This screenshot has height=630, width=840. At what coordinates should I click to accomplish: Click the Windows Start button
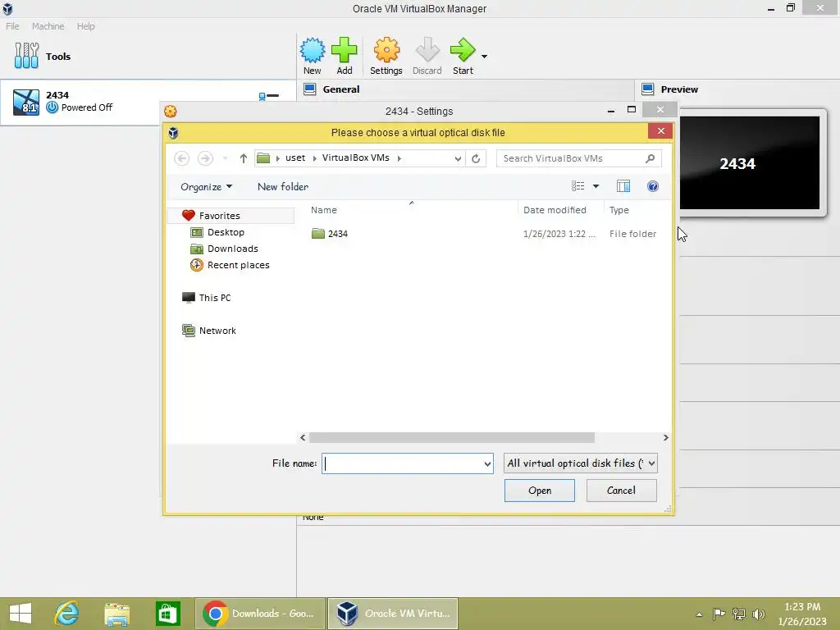(x=21, y=614)
